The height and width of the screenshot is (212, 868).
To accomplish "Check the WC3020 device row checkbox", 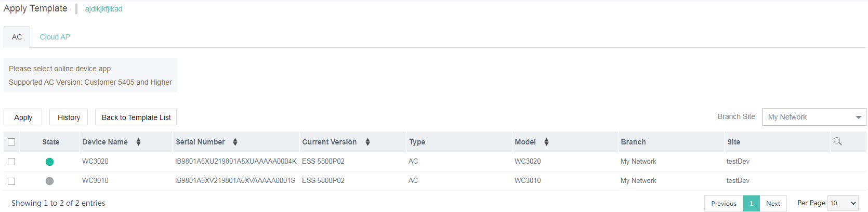I will 11,162.
